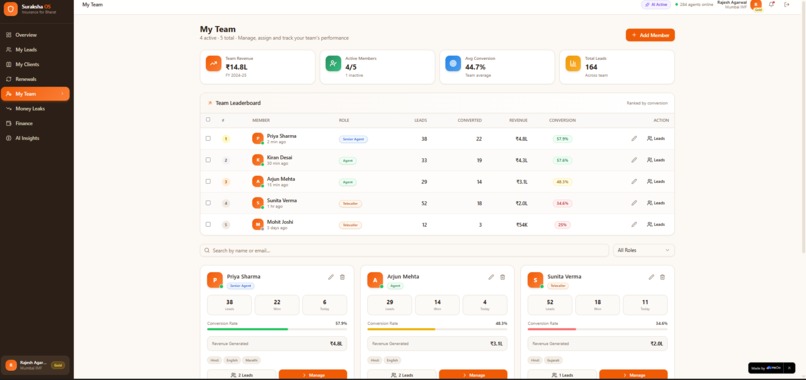This screenshot has height=380, width=806.
Task: Click Kiran Desai's avatar in leaderboard
Action: 258,160
